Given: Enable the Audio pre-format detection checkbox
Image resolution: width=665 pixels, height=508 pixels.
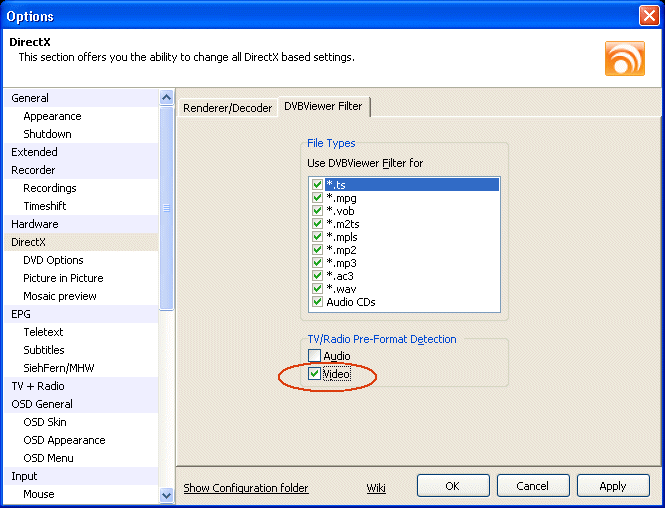Looking at the screenshot, I should point(315,356).
